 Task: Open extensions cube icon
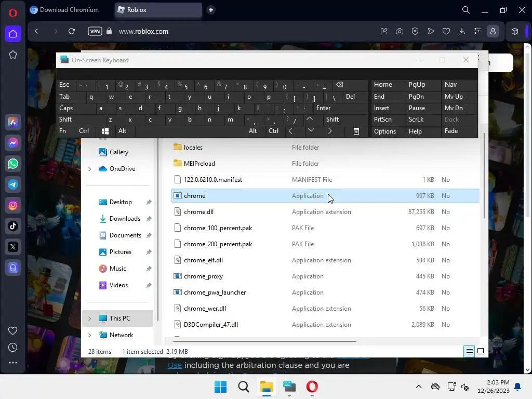click(515, 31)
